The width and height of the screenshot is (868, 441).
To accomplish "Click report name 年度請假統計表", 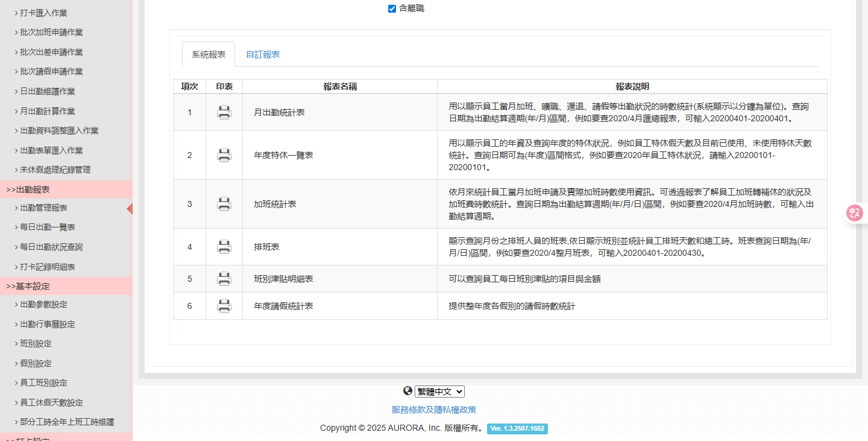I will tap(283, 306).
